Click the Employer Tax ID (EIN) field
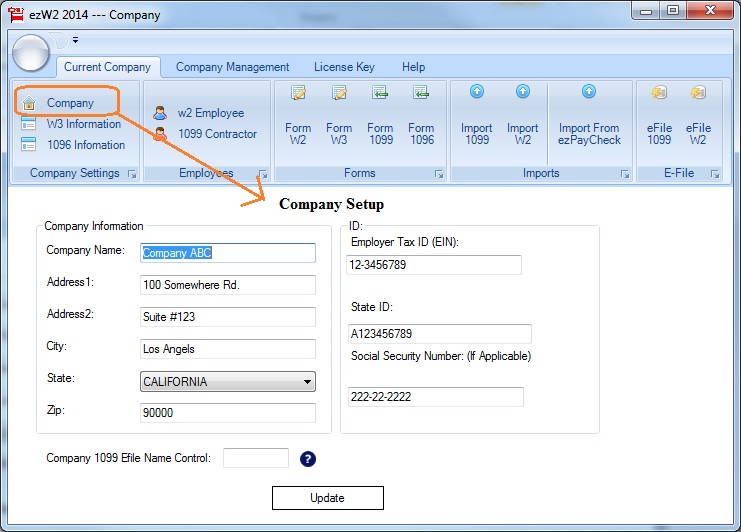Screen dimensions: 741x532 (434, 265)
